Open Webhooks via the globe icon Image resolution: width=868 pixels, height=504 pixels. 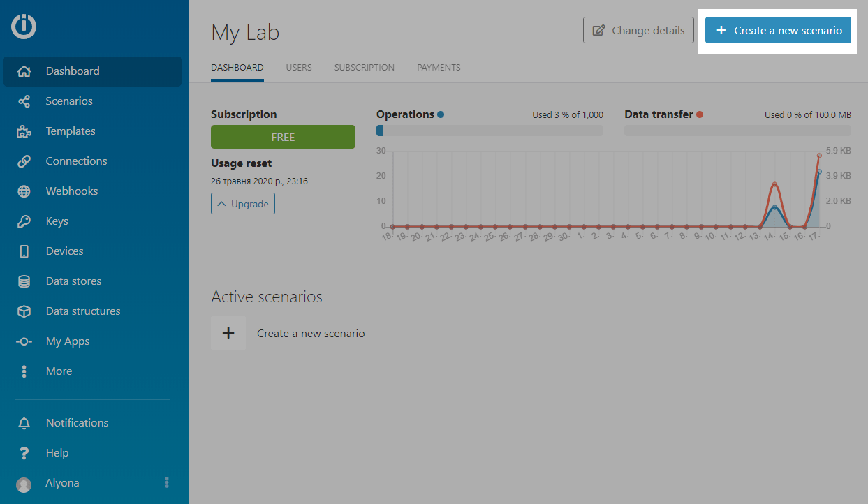pos(24,191)
